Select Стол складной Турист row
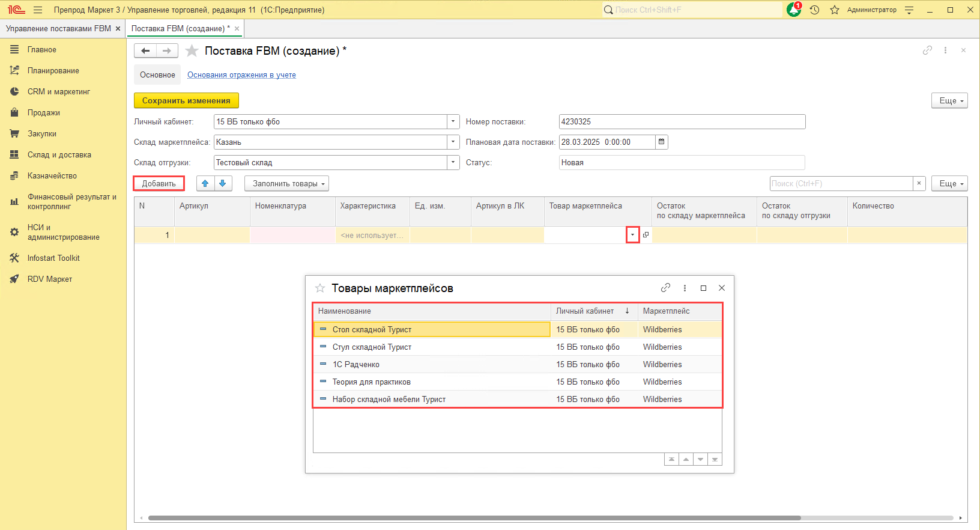 (517, 329)
